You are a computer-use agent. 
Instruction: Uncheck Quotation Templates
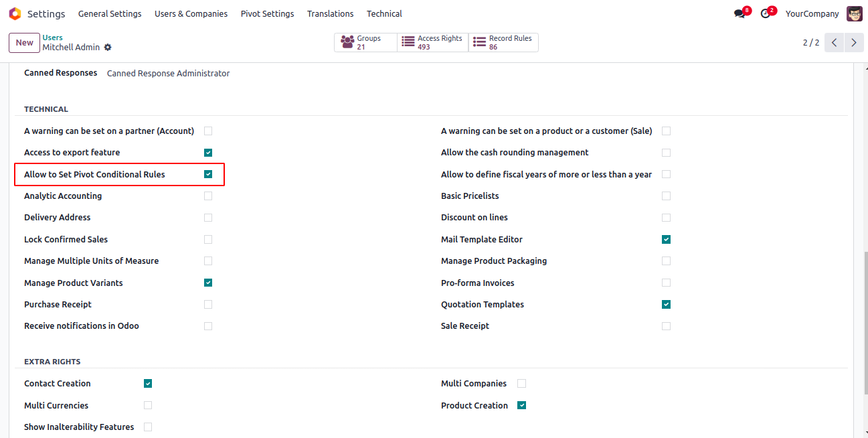coord(666,304)
